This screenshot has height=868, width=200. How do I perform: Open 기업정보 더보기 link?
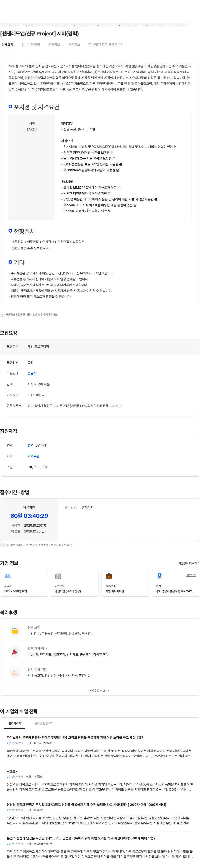click(189, 563)
